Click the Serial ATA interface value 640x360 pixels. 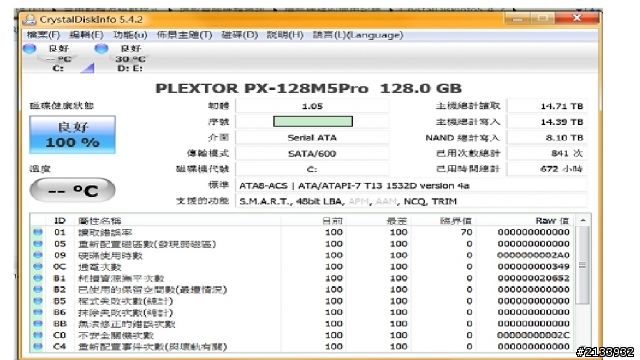(312, 138)
